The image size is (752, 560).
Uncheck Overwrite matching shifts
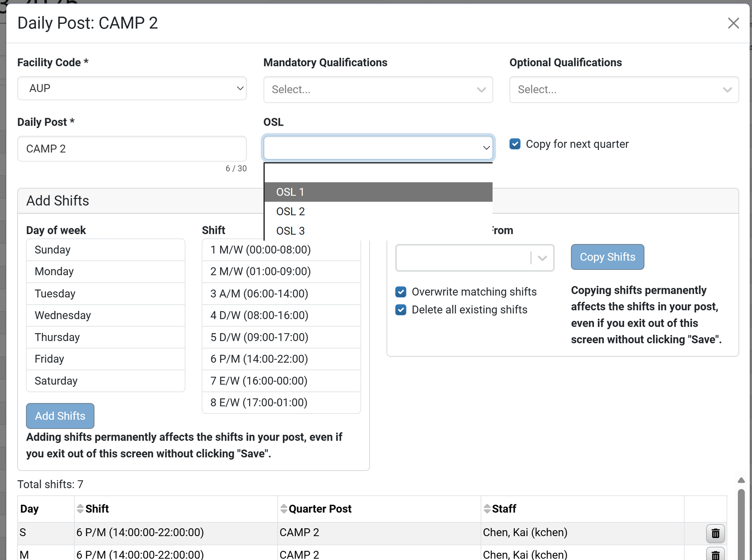click(401, 292)
